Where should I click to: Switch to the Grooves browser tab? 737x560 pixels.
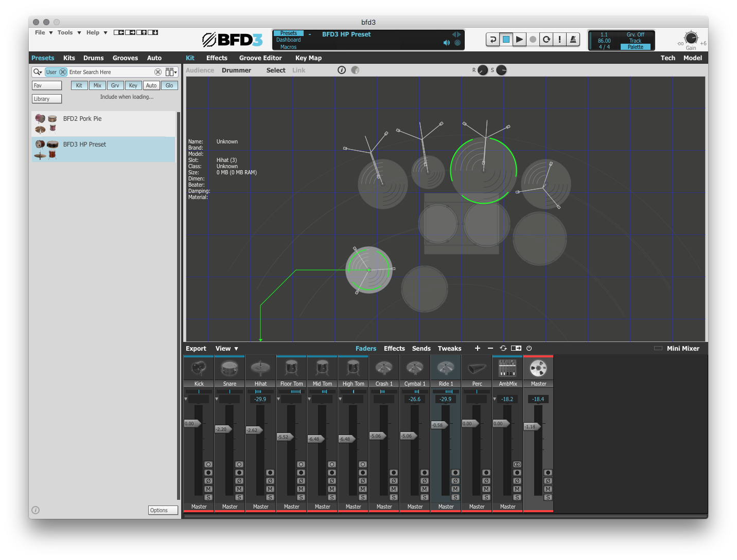(125, 58)
